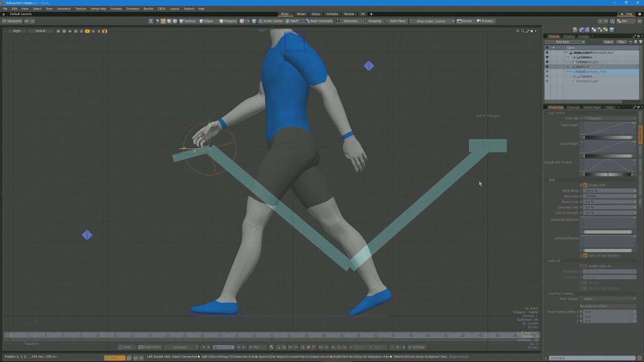Click the Render button in toolbar

pos(465,21)
